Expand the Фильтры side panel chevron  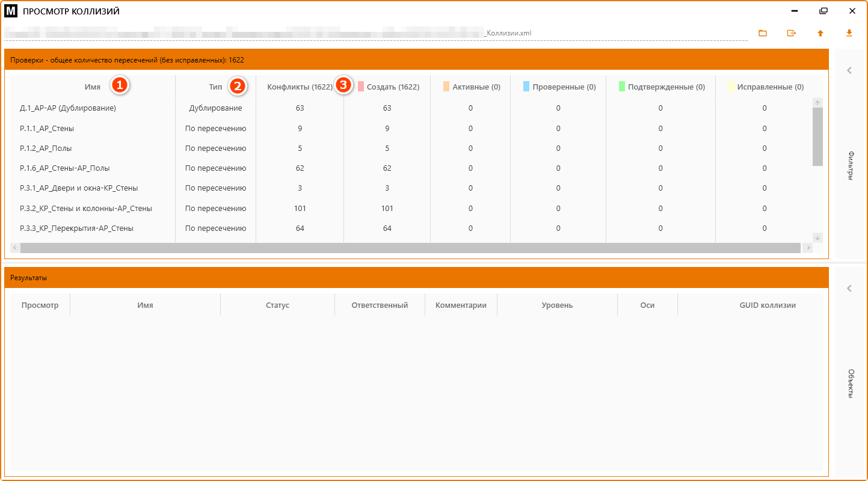(x=849, y=70)
